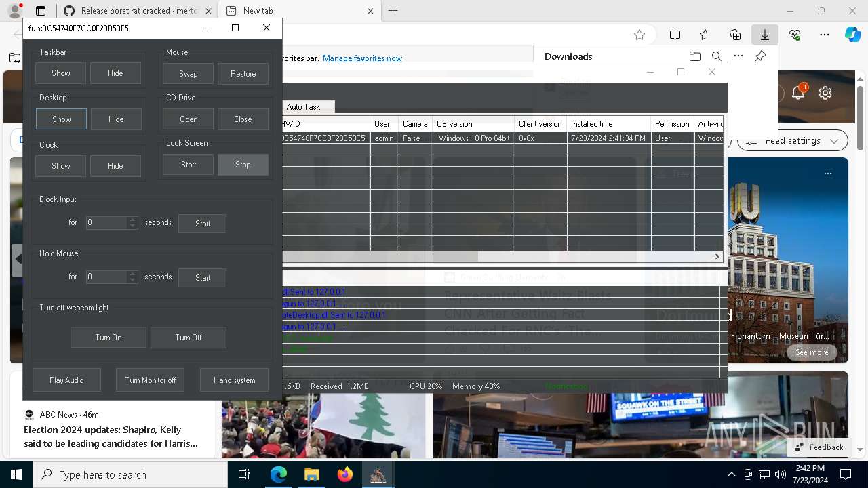The width and height of the screenshot is (868, 488).
Task: Expand the Feed settings dropdown
Action: pyautogui.click(x=793, y=141)
